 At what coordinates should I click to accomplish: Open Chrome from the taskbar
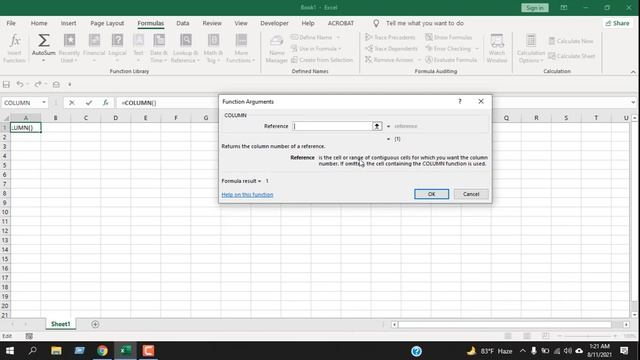click(x=102, y=351)
